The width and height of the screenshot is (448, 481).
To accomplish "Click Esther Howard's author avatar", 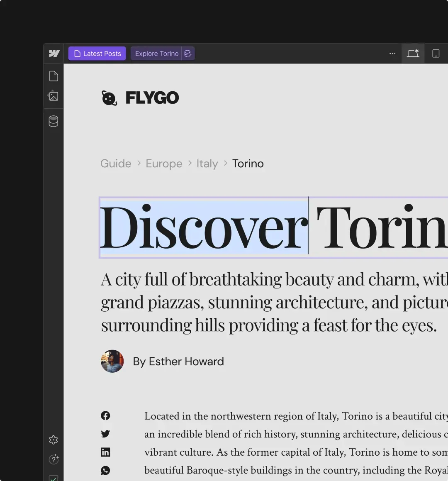I will (x=112, y=361).
